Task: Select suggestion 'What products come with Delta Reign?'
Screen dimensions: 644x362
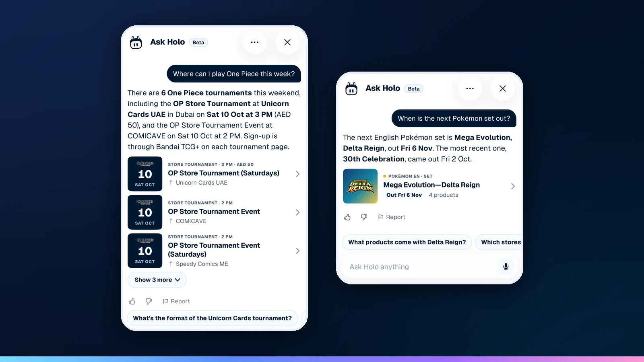Action: 407,242
